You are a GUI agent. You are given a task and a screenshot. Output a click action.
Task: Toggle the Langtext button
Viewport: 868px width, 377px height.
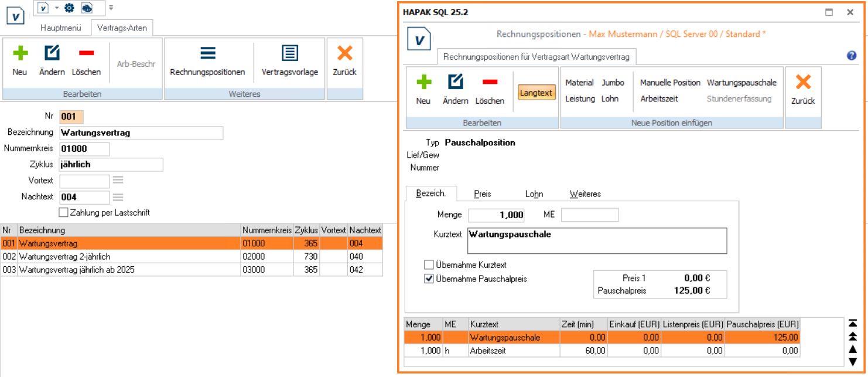tap(536, 93)
